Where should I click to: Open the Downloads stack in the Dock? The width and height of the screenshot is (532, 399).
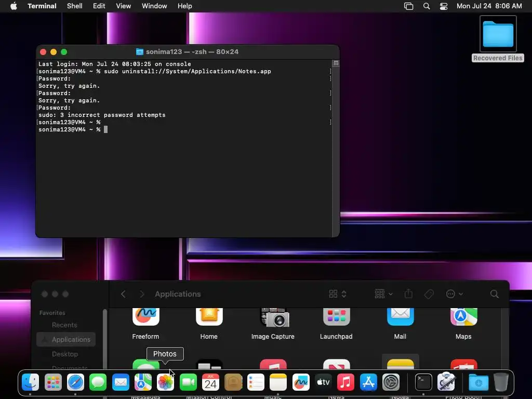point(478,382)
